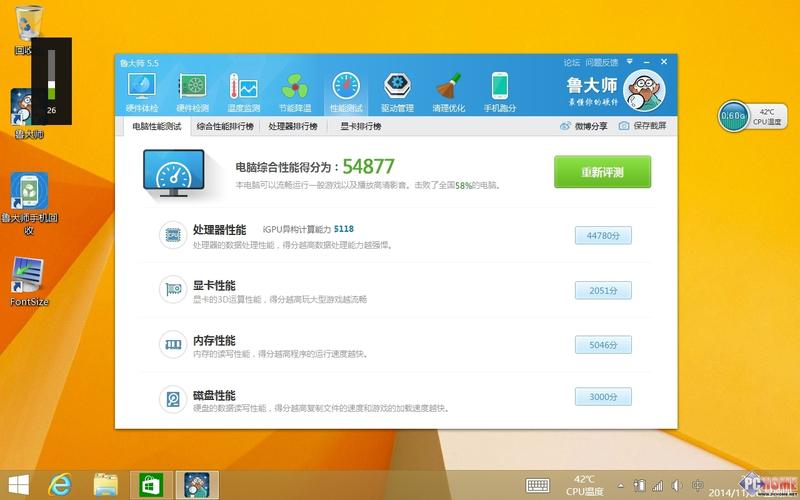
Task: Click the large monitor gauge icon
Action: 173,173
